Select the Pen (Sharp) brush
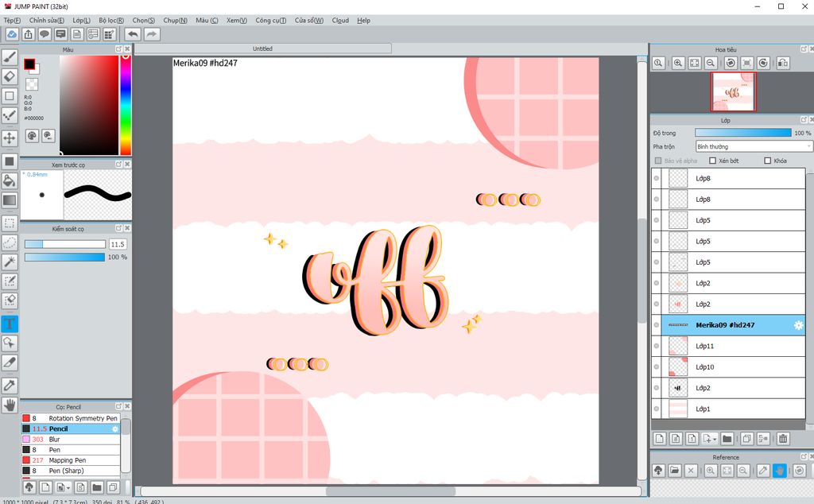 [71, 471]
